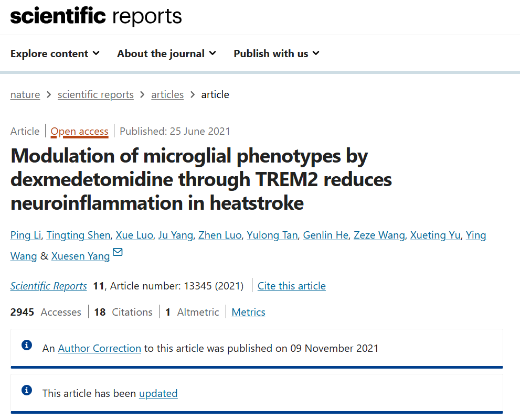View author Genlin He's profile
Screen dimensions: 520x420
326,235
